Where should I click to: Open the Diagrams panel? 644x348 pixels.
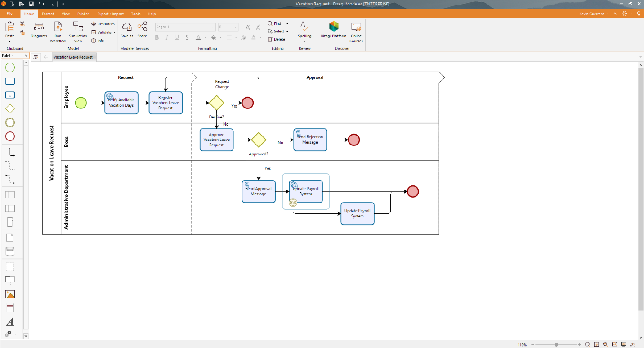tap(39, 32)
